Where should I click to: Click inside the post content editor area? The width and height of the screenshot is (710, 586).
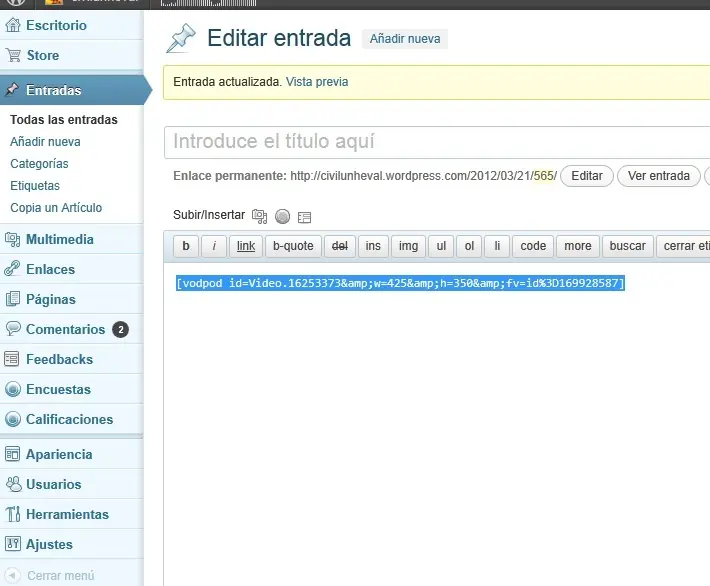coord(437,423)
